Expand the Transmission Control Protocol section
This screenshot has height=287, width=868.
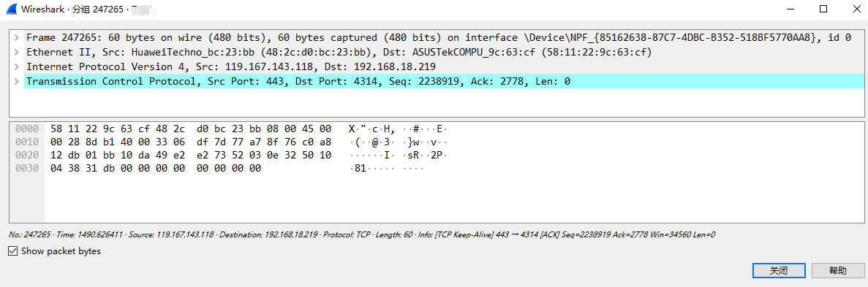coord(17,82)
